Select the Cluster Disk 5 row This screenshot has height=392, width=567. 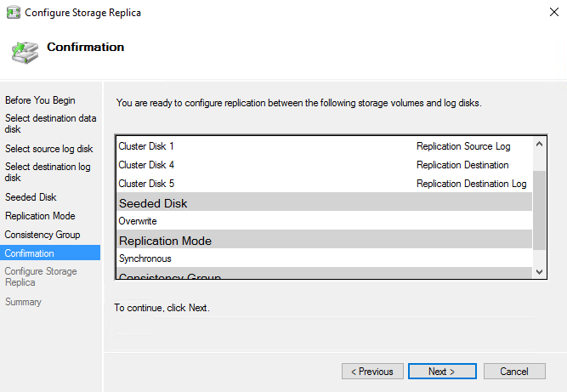click(x=325, y=184)
